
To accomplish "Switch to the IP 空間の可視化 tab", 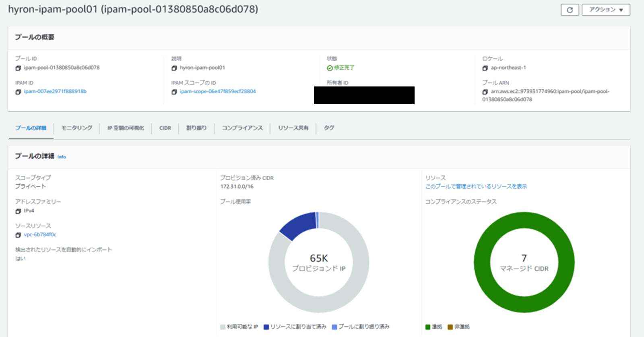I will tap(126, 128).
